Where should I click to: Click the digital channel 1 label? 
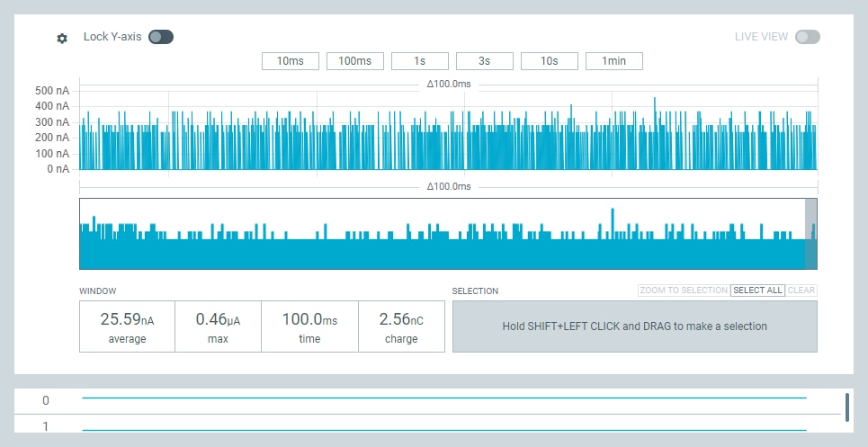[x=46, y=426]
